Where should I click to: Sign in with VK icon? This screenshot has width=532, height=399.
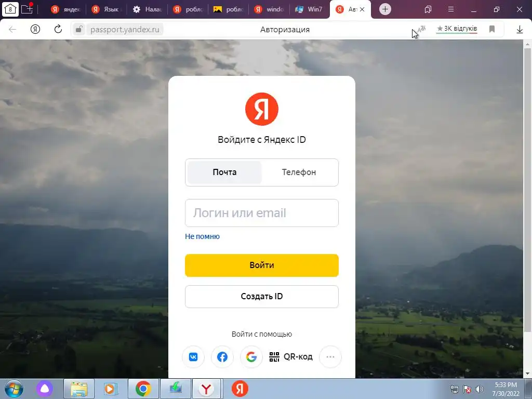193,357
